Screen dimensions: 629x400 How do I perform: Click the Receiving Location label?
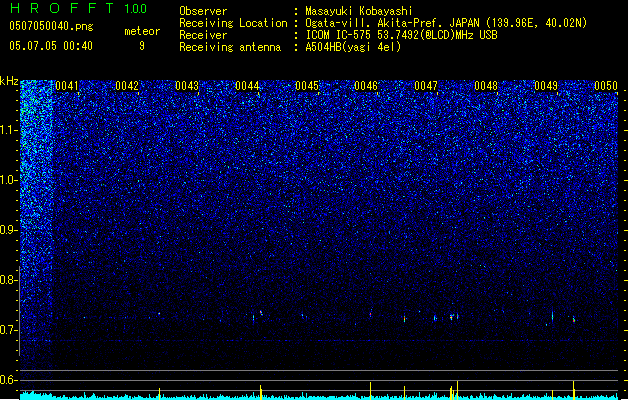233,23
